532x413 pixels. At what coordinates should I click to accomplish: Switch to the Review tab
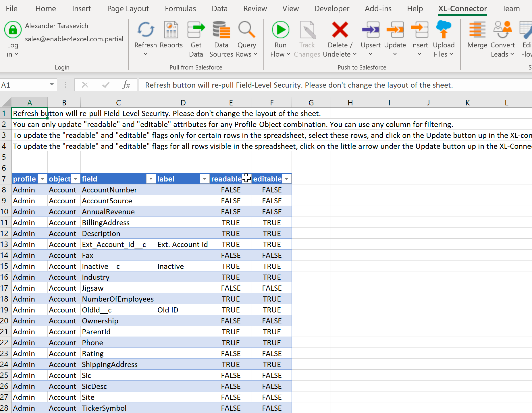[255, 9]
